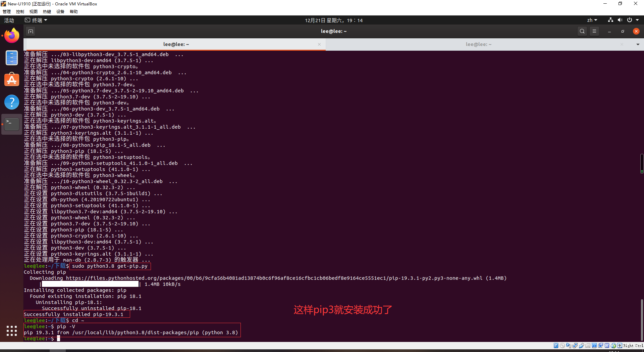Close the second lee@lee tab
Screen dimensions: 644x352
[x=622, y=44]
